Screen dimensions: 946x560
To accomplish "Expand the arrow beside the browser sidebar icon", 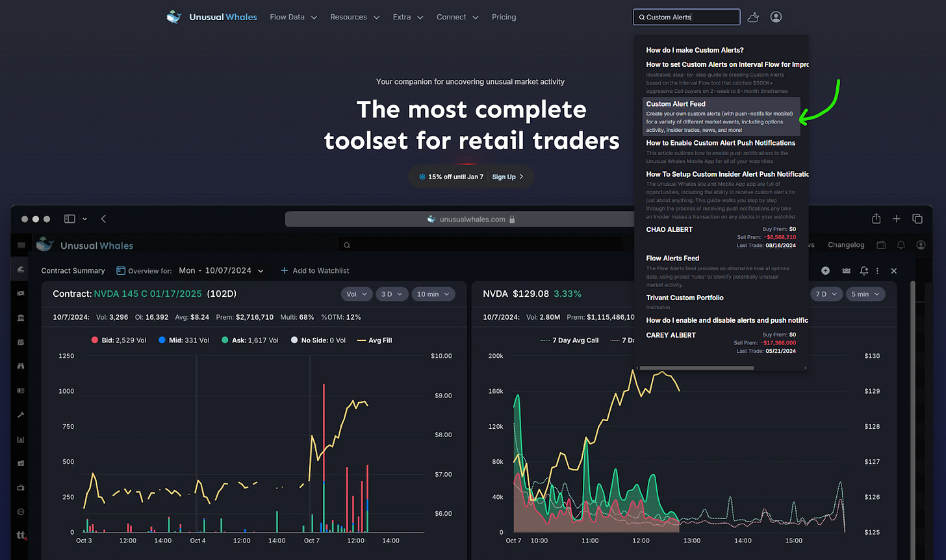I will click(x=84, y=219).
